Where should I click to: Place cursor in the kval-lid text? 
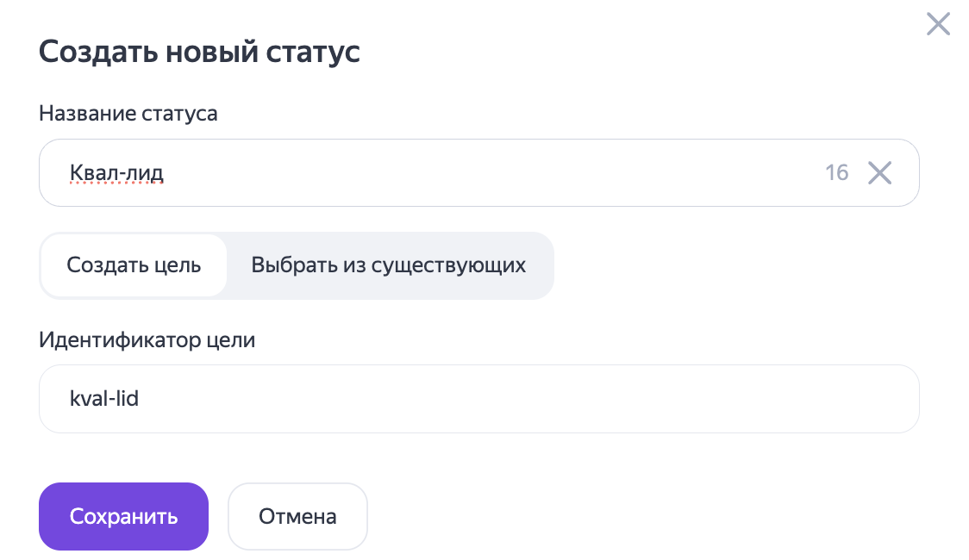pyautogui.click(x=104, y=399)
